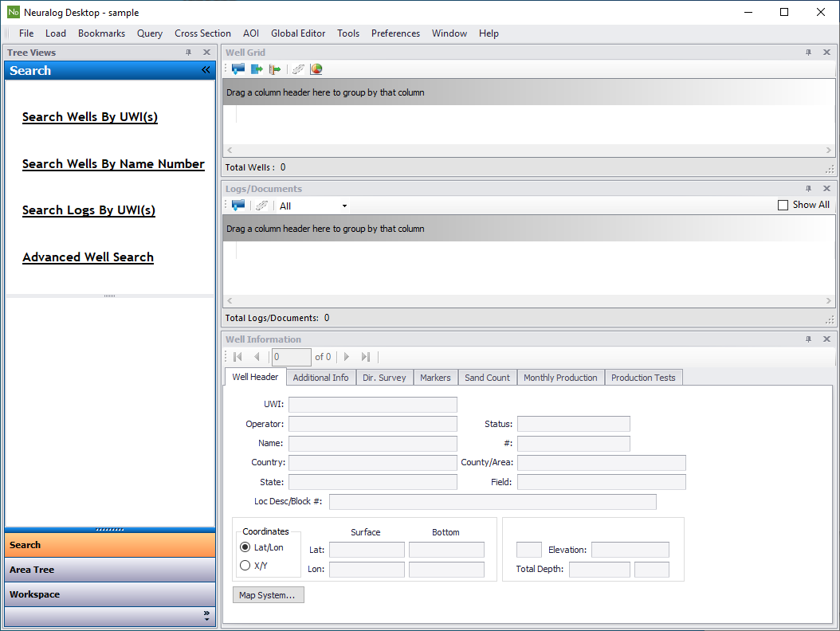Enable the Show All checkbox
Viewport: 840px width, 631px height.
tap(783, 206)
